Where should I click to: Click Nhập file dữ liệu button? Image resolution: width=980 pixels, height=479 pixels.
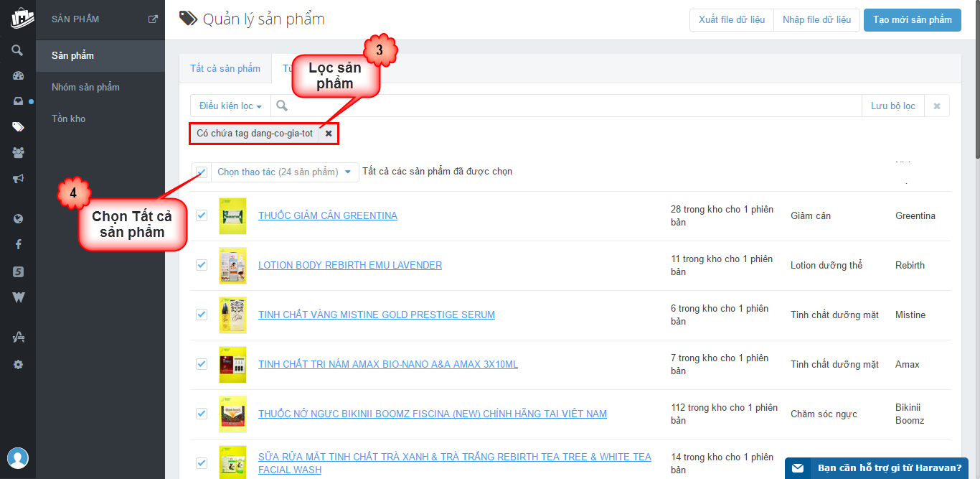(816, 19)
